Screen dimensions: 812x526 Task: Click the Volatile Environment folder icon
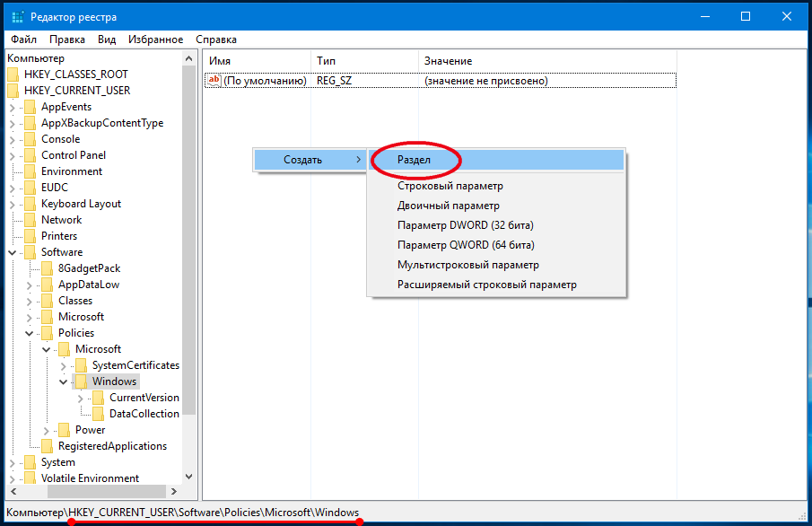(x=31, y=478)
